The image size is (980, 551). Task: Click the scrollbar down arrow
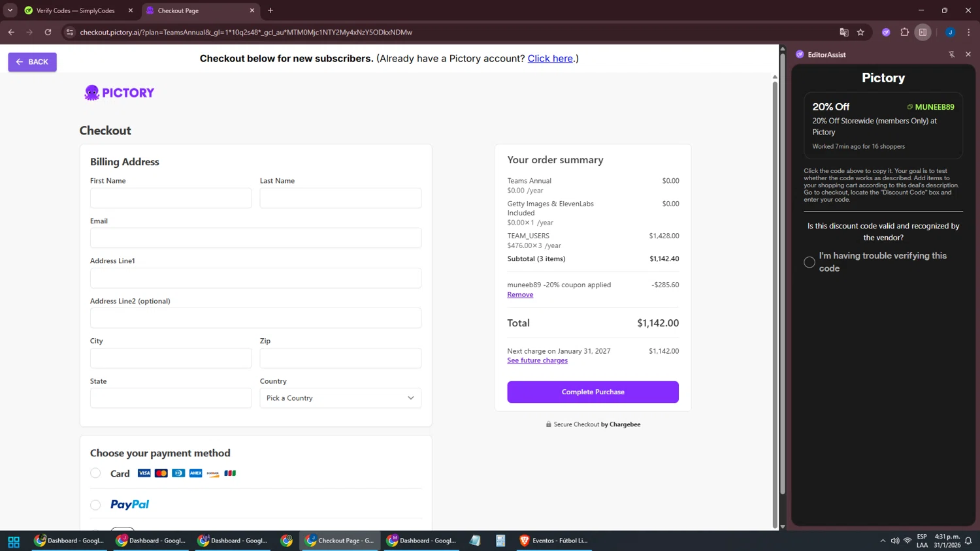tap(783, 526)
